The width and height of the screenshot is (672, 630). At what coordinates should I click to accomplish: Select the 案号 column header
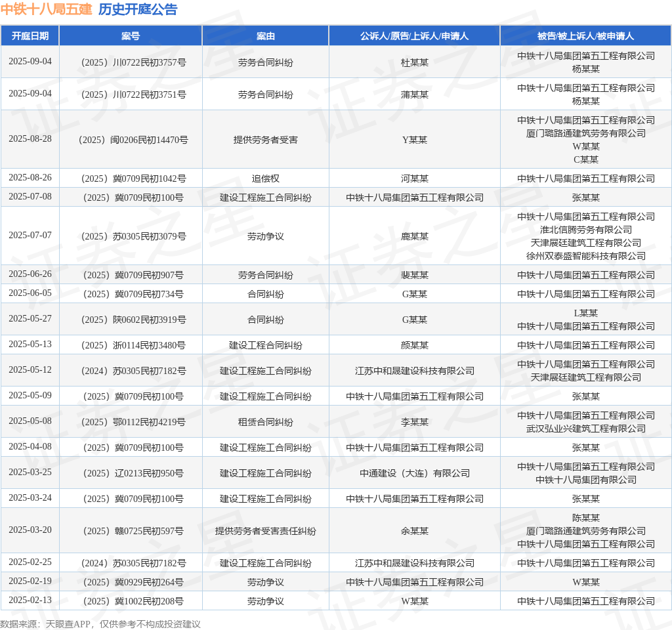(x=131, y=36)
